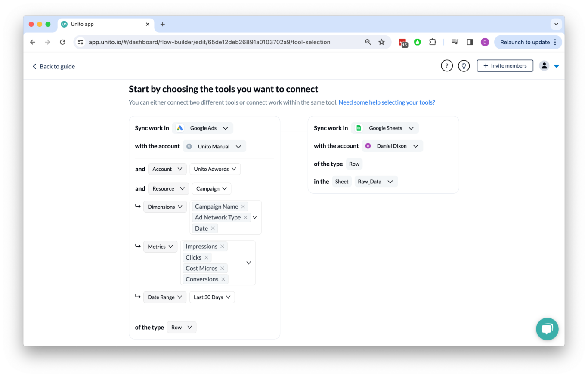Open the Google Ads tool dropdown
588x377 pixels.
click(203, 128)
